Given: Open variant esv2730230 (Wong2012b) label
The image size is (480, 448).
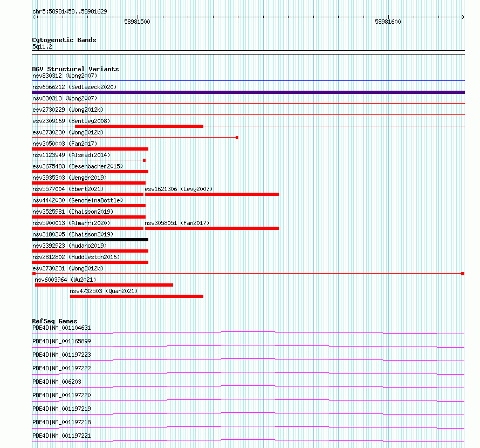Looking at the screenshot, I should [68, 132].
